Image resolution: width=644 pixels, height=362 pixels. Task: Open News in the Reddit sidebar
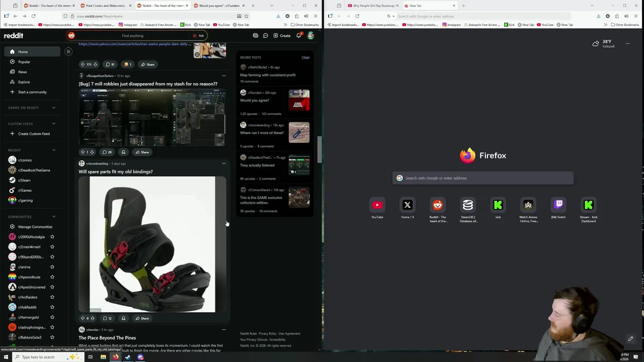click(22, 72)
